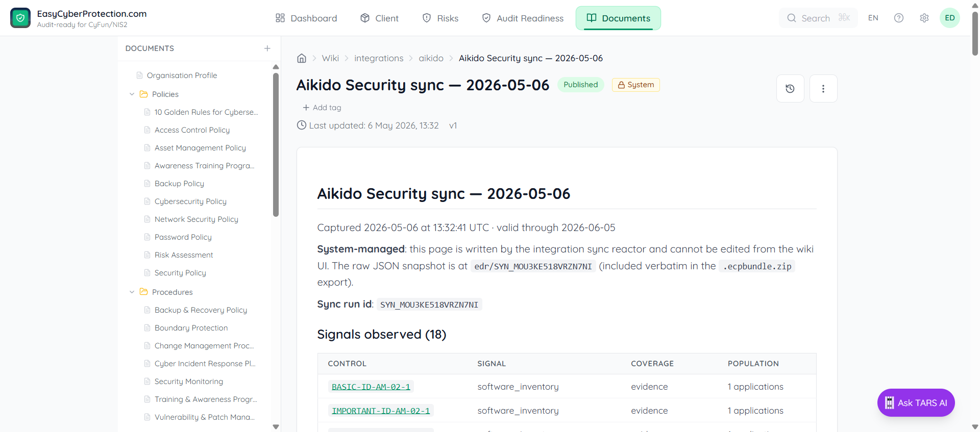Image resolution: width=980 pixels, height=432 pixels.
Task: Open the Client tab
Action: pos(379,18)
